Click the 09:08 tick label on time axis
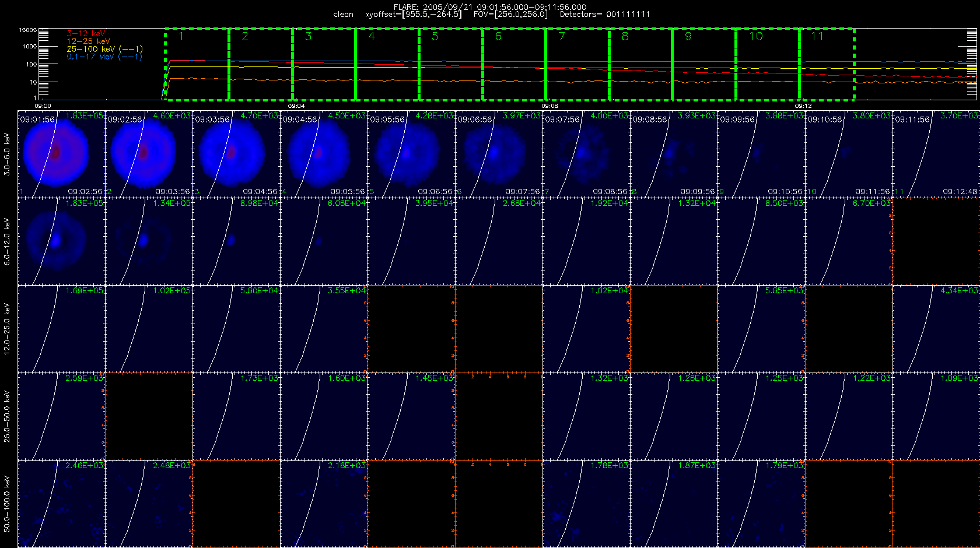This screenshot has width=980, height=548. click(549, 106)
